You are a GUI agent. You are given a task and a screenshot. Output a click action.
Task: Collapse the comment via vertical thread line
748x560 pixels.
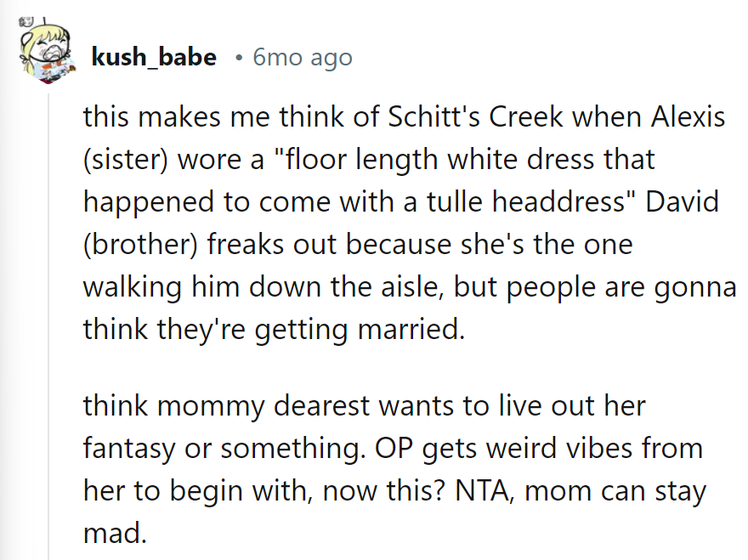coord(48,327)
